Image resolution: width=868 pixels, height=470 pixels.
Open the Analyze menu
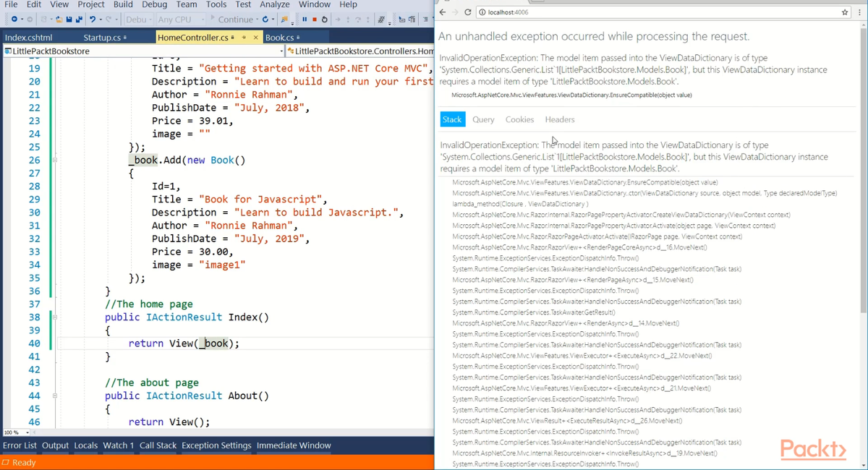[x=274, y=4]
